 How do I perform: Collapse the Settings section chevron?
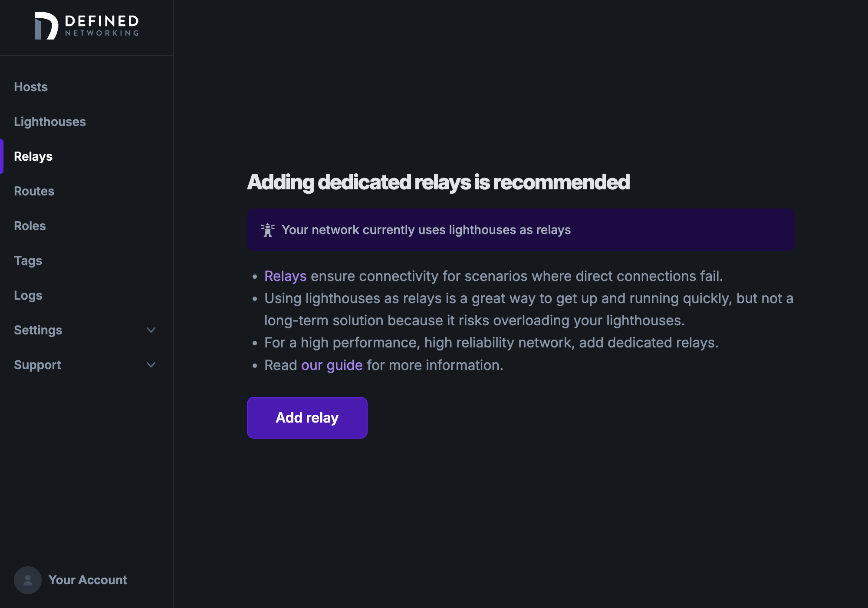click(x=151, y=330)
